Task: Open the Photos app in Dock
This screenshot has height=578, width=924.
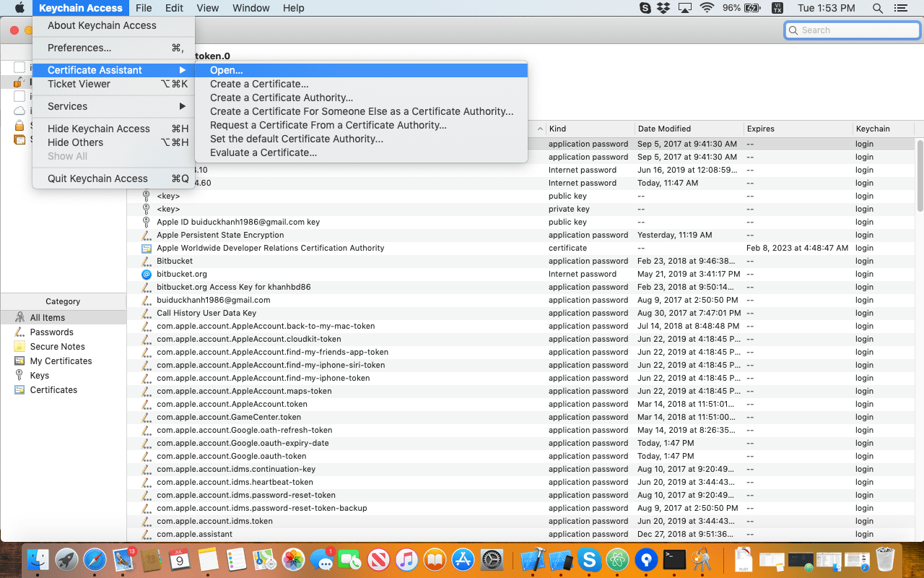Action: tap(293, 560)
